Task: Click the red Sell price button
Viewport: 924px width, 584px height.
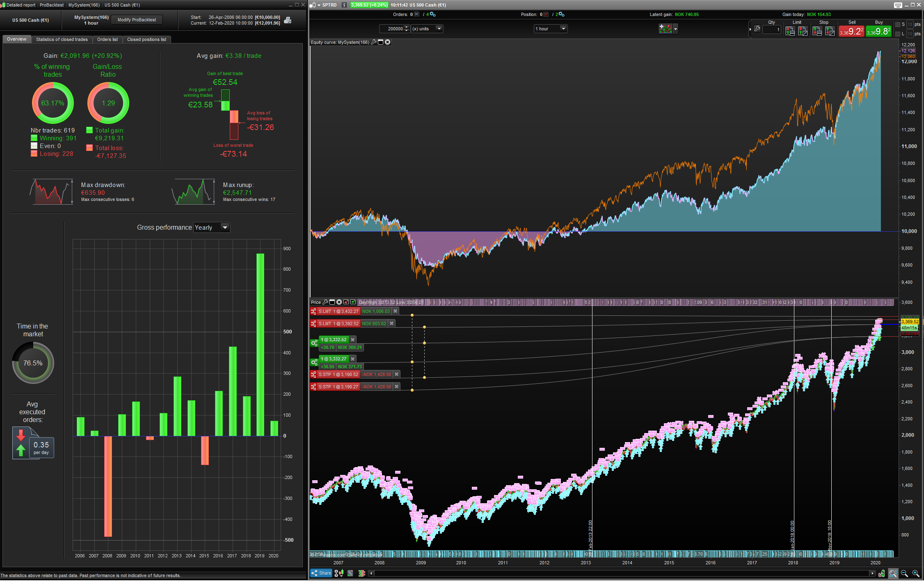Action: pyautogui.click(x=851, y=32)
